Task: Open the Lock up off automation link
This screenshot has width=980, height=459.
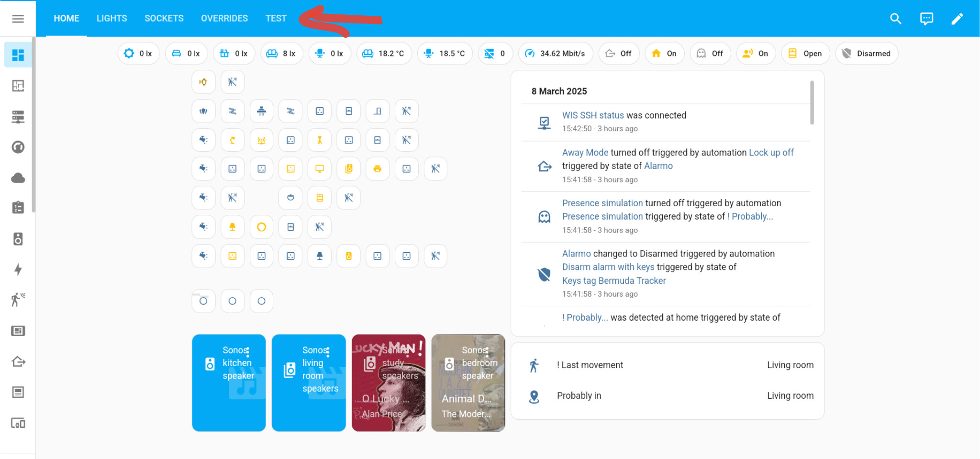Action: click(x=771, y=153)
